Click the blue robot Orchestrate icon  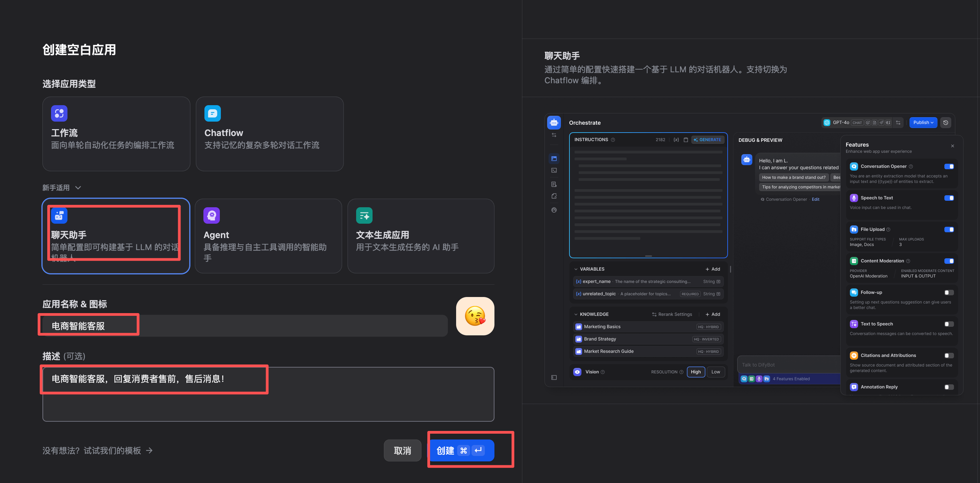[554, 123]
